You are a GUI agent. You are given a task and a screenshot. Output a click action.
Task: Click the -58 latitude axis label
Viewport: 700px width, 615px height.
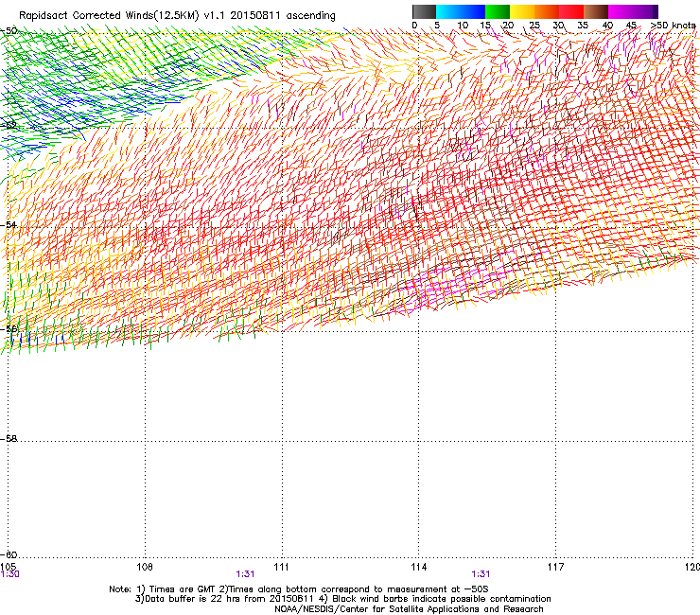pos(9,439)
